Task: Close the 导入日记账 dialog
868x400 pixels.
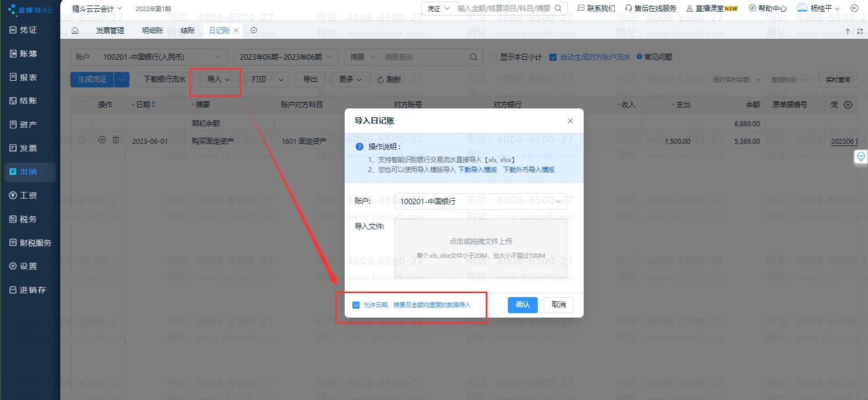Action: tap(570, 121)
